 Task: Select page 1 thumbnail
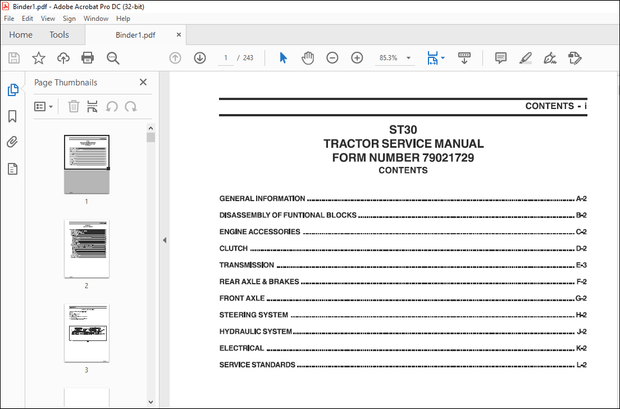click(x=87, y=165)
